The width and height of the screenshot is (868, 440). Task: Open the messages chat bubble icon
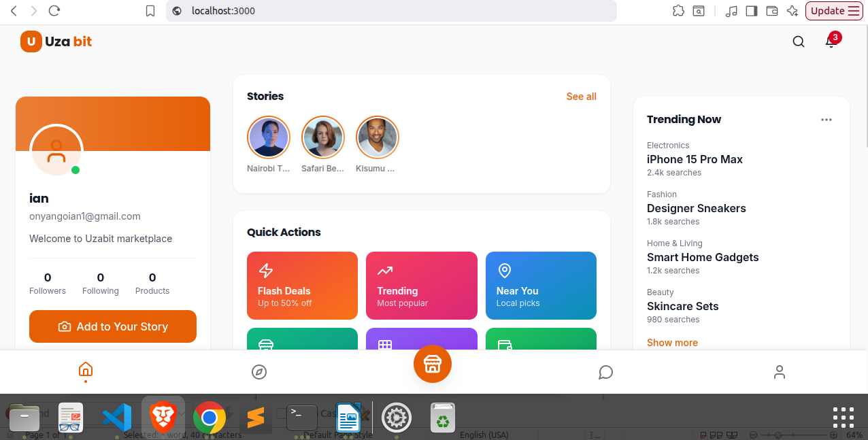[605, 372]
